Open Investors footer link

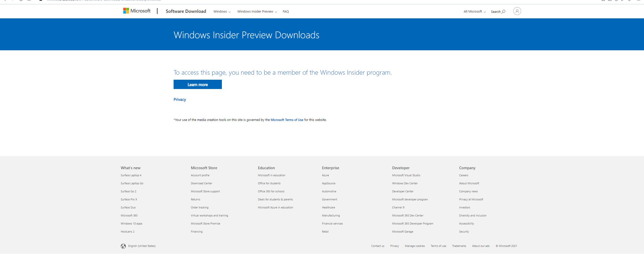(465, 208)
